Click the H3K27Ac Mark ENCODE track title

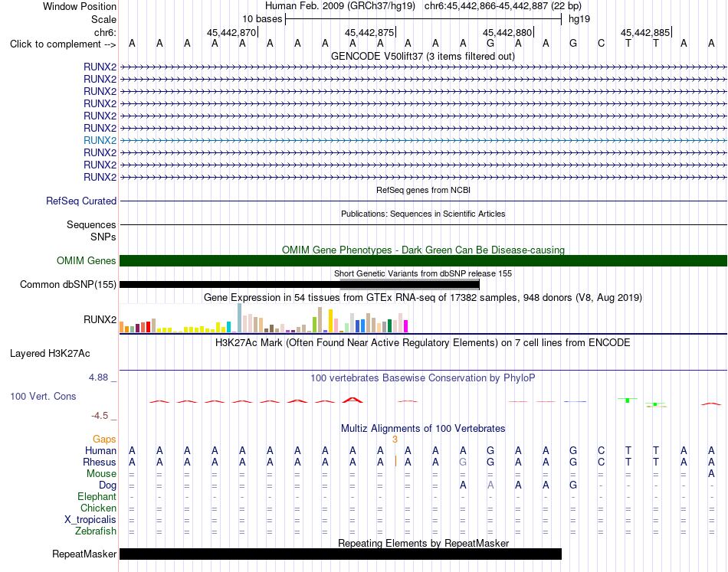click(x=423, y=343)
